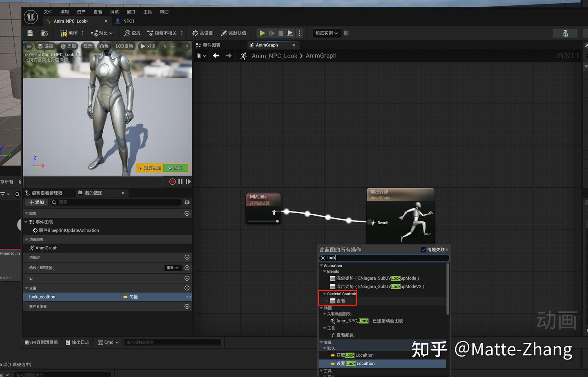Click the Add (添加) button in My Blueprint
Screen dimensions: 588x377
coord(36,203)
